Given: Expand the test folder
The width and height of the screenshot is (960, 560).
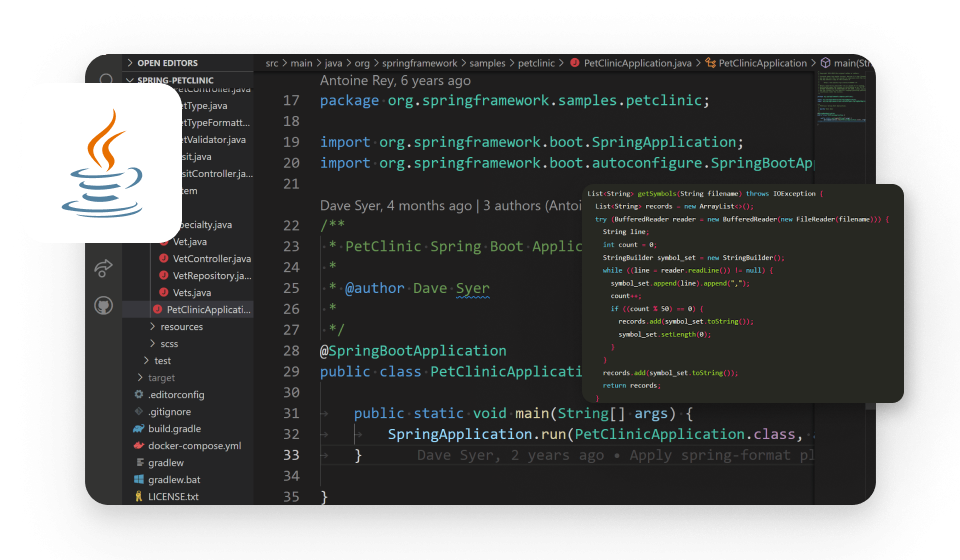Looking at the screenshot, I should [162, 360].
